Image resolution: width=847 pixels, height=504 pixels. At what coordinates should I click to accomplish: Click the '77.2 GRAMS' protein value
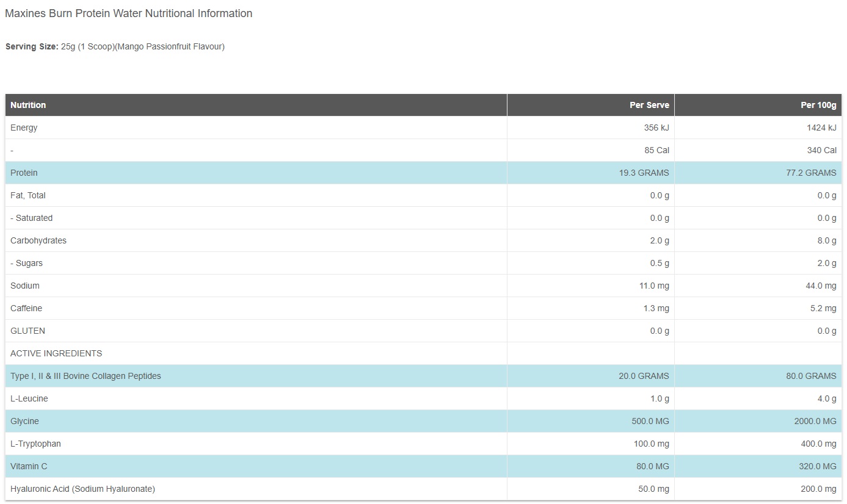tap(812, 173)
